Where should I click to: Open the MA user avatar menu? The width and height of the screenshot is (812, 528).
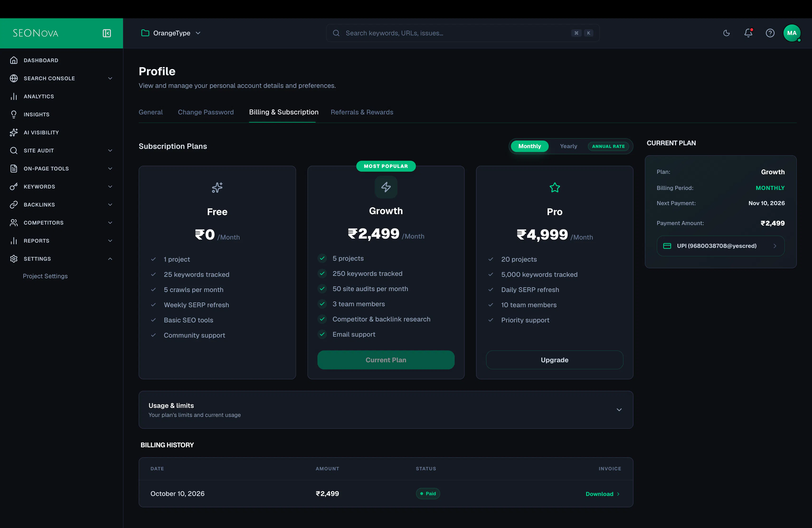792,33
